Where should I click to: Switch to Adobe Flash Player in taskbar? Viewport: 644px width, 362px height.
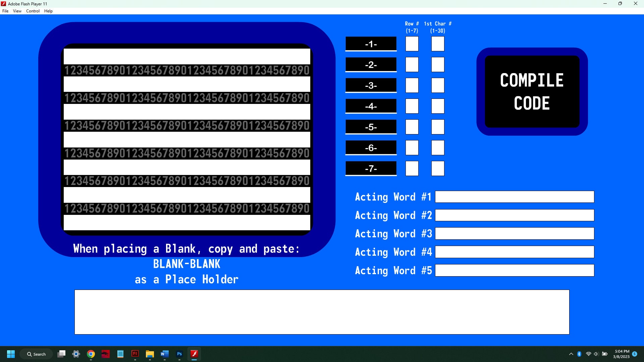coord(194,354)
